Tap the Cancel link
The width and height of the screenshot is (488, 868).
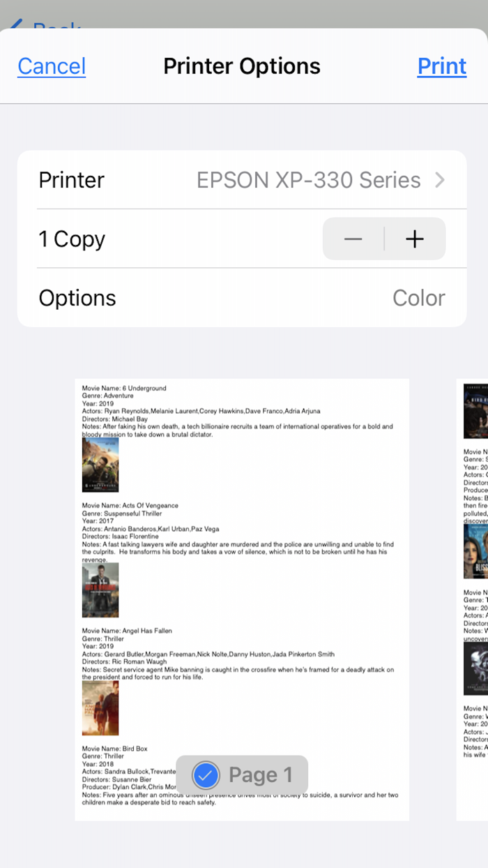(x=52, y=66)
